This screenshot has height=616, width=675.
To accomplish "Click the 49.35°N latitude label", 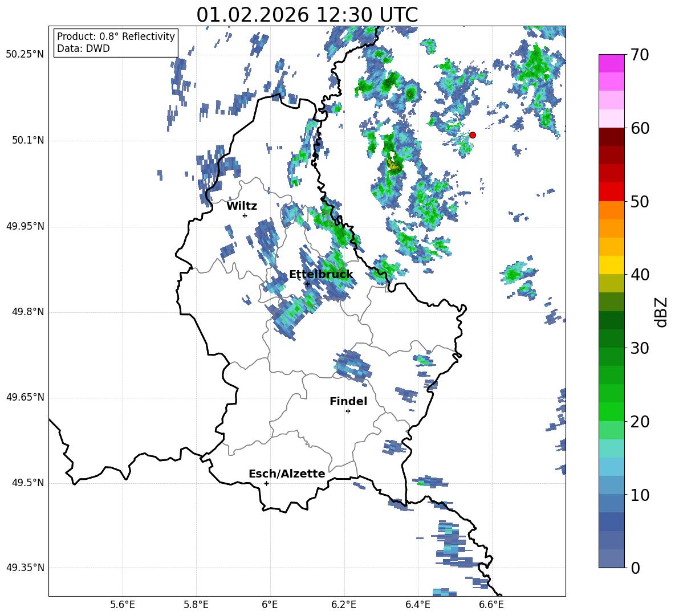I will pyautogui.click(x=25, y=568).
